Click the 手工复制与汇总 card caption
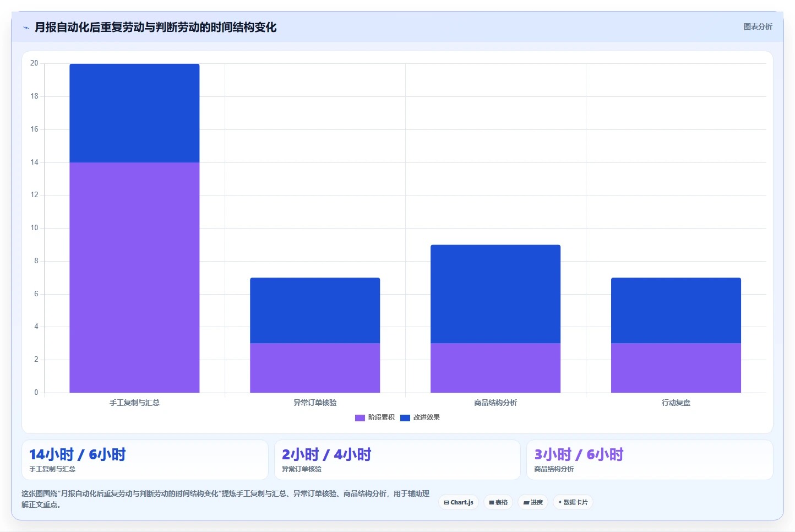The width and height of the screenshot is (795, 532). (52, 469)
